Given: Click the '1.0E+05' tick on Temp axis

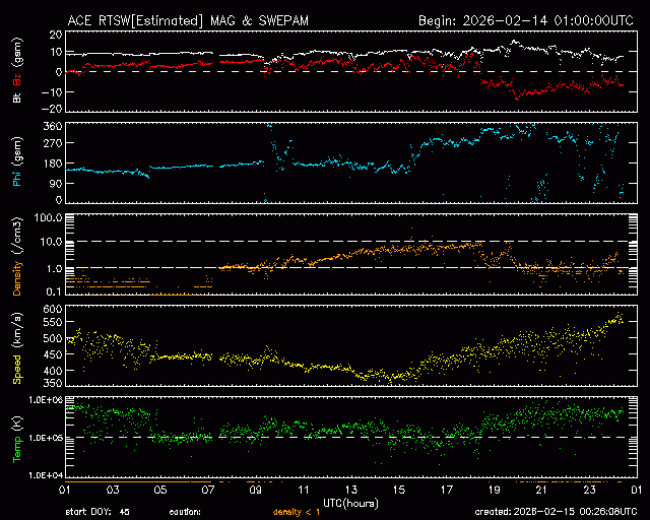Looking at the screenshot, I should click(46, 438).
